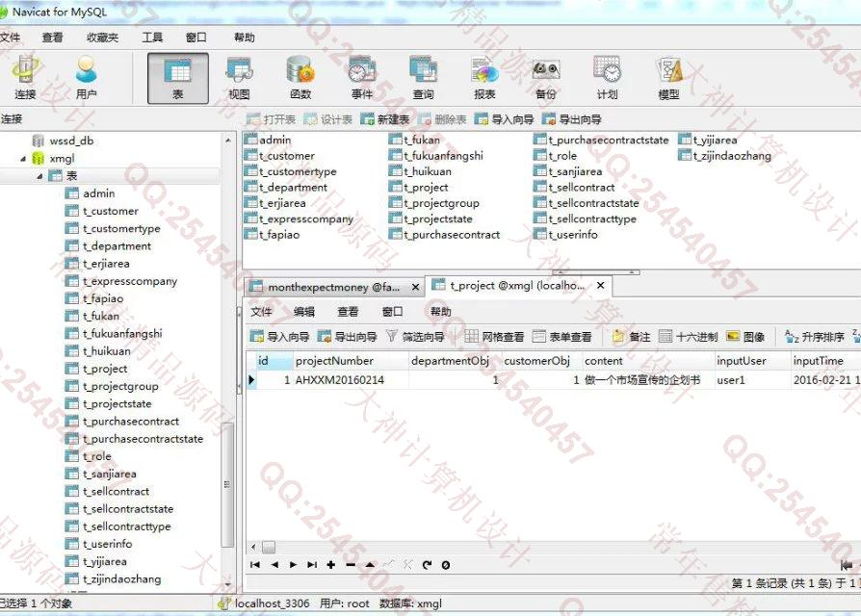
Task: Open the 编辑 (Edit) menu in table window
Action: point(304,312)
